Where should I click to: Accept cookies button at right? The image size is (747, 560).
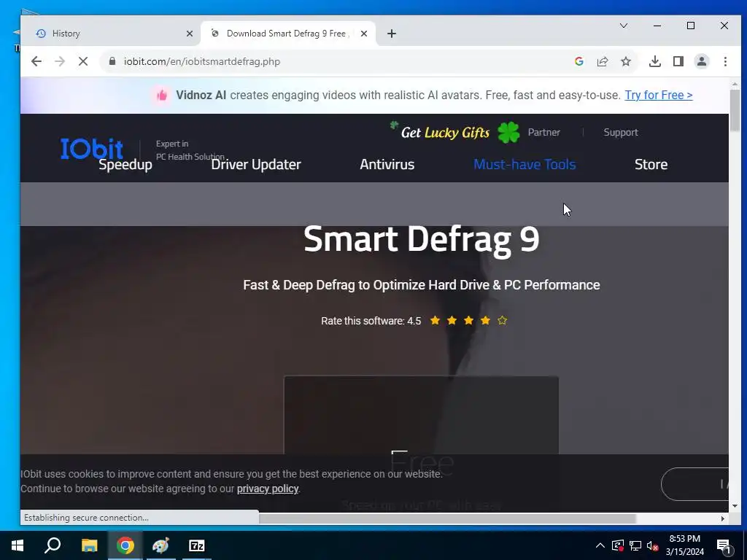(694, 484)
